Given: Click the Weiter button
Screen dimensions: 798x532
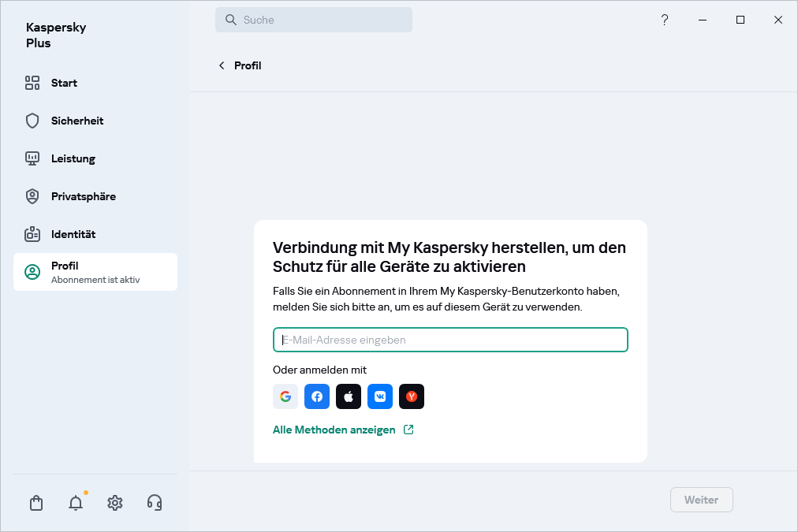Looking at the screenshot, I should tap(701, 500).
